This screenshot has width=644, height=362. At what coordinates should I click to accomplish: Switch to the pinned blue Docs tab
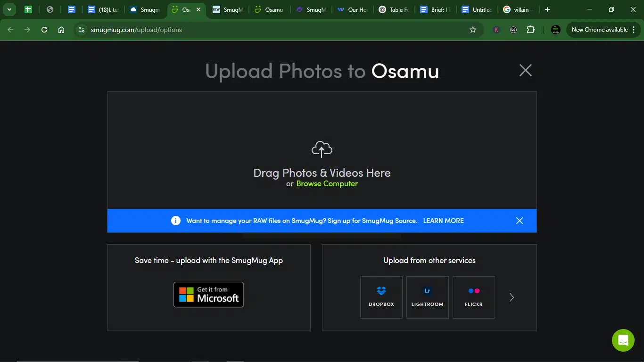point(72,9)
